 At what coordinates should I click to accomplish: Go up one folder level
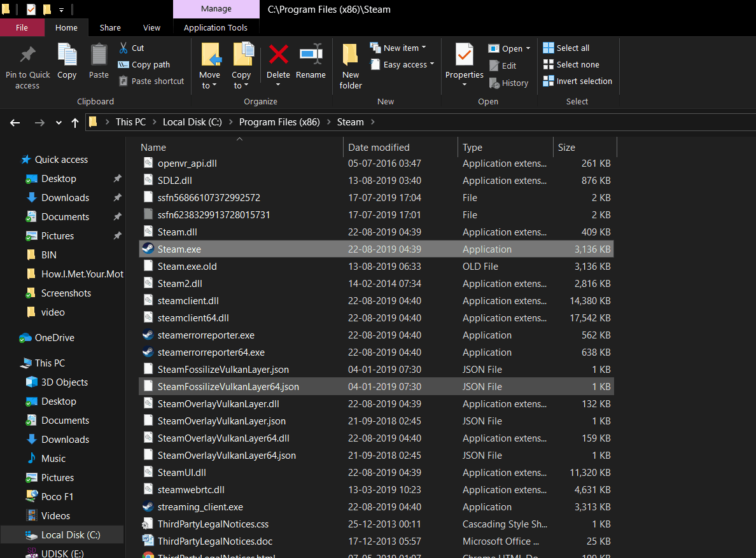point(74,122)
